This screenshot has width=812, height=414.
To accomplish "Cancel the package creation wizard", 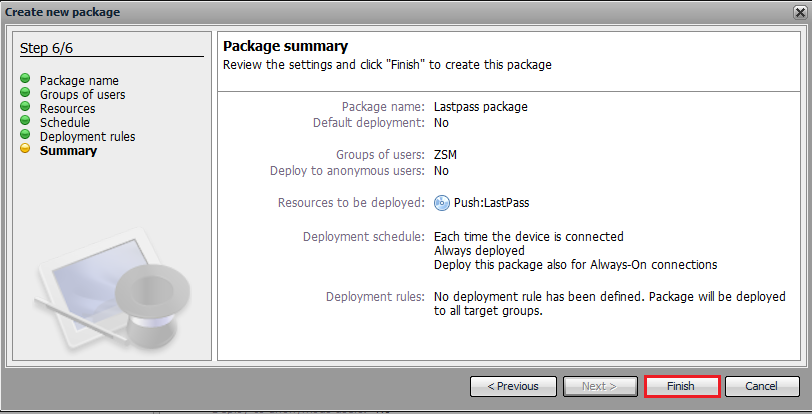I will [761, 386].
